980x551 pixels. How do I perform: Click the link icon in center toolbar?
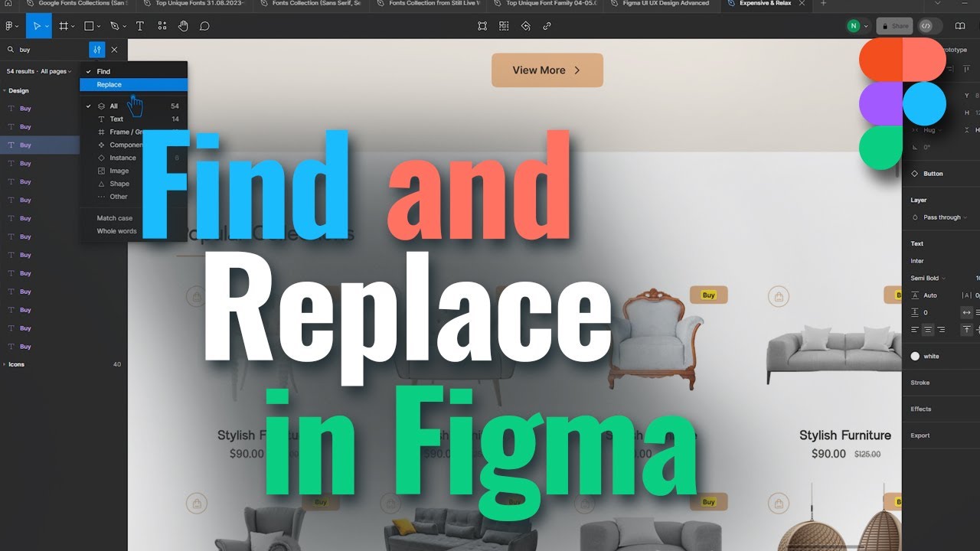pyautogui.click(x=547, y=26)
